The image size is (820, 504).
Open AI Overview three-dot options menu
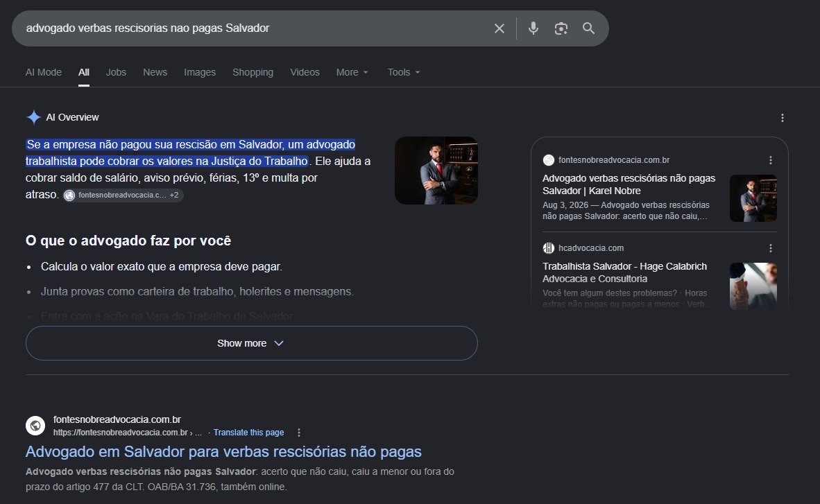(783, 118)
